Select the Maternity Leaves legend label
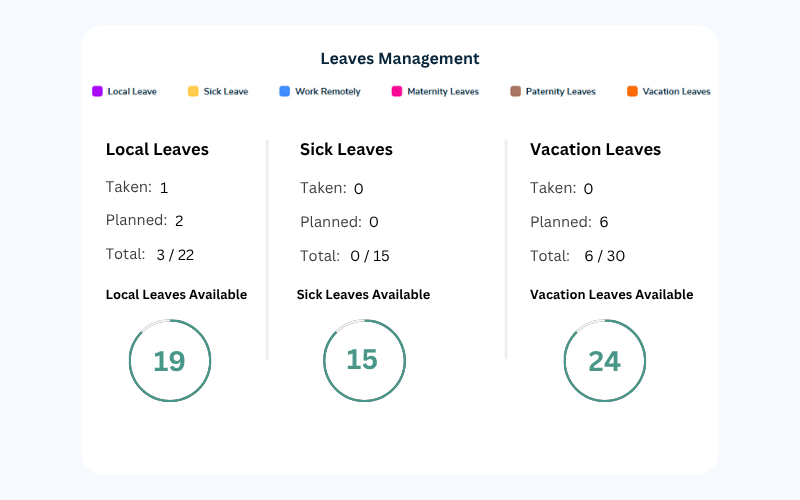 point(443,91)
